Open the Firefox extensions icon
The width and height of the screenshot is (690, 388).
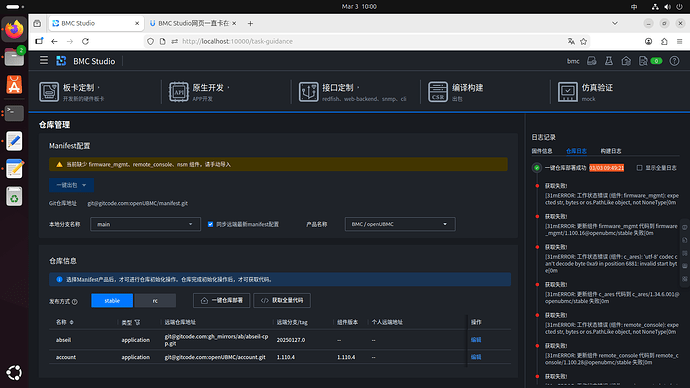pyautogui.click(x=664, y=41)
